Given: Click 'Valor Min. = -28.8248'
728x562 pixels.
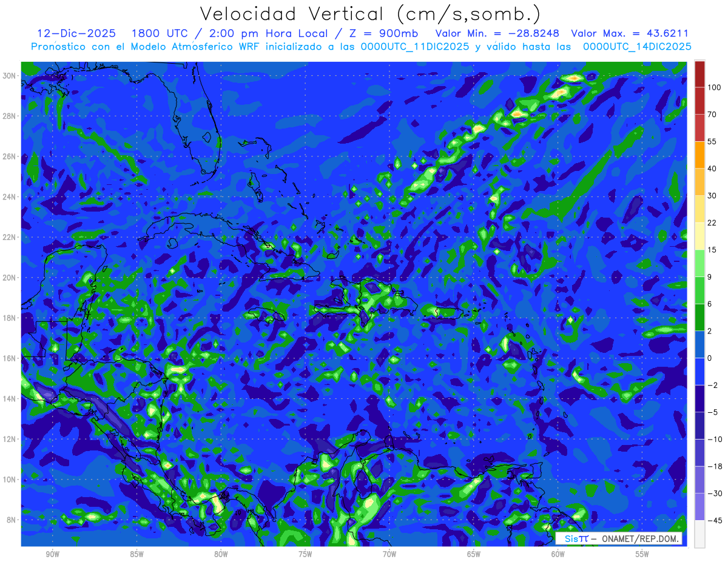Looking at the screenshot, I should coord(497,33).
